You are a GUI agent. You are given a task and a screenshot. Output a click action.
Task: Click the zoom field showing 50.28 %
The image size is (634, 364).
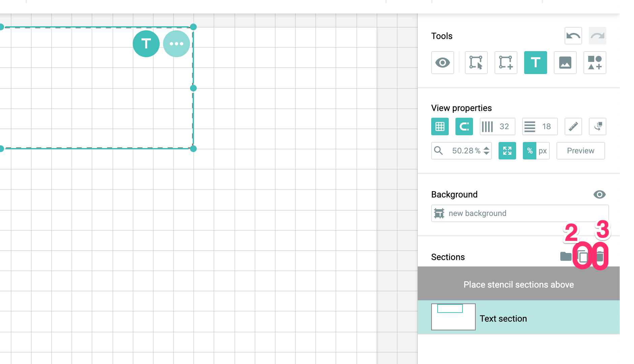461,151
